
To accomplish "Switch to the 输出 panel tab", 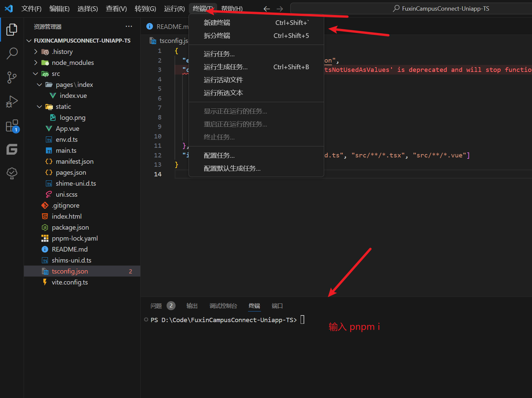I will pyautogui.click(x=192, y=306).
